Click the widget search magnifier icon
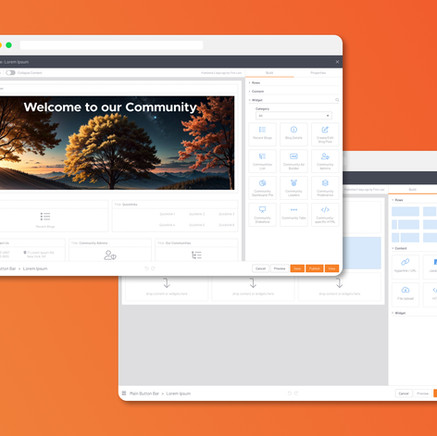The image size is (437, 436). pos(337,100)
